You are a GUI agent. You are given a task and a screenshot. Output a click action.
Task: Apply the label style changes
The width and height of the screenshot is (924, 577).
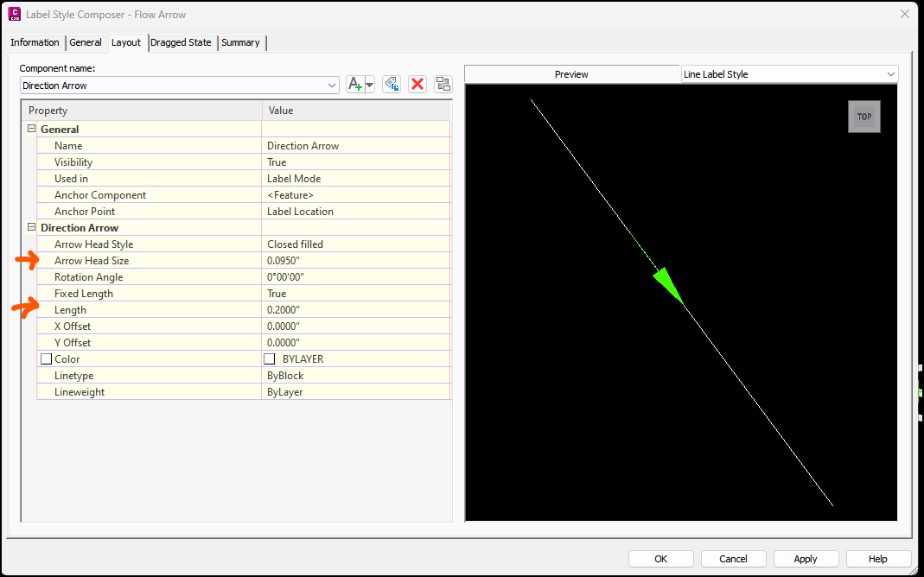pyautogui.click(x=805, y=558)
